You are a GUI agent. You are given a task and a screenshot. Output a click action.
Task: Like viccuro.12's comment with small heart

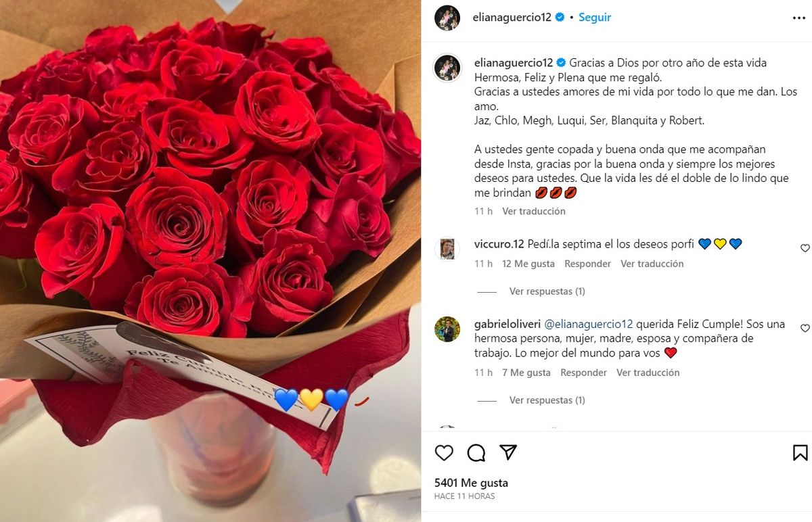[805, 248]
